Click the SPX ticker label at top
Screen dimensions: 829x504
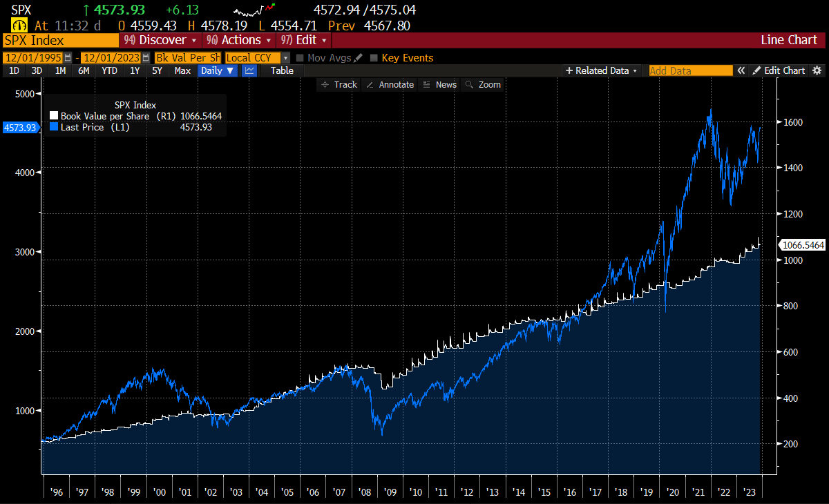click(x=21, y=10)
